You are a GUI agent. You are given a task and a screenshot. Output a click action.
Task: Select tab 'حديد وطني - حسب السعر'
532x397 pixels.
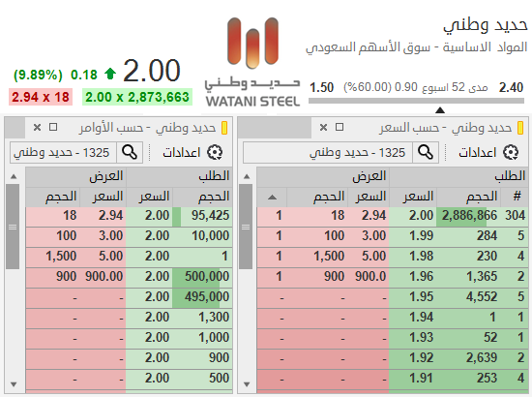click(x=446, y=128)
